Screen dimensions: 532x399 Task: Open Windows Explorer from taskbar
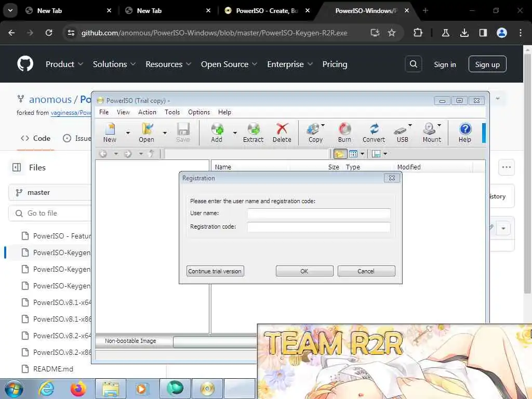point(110,389)
